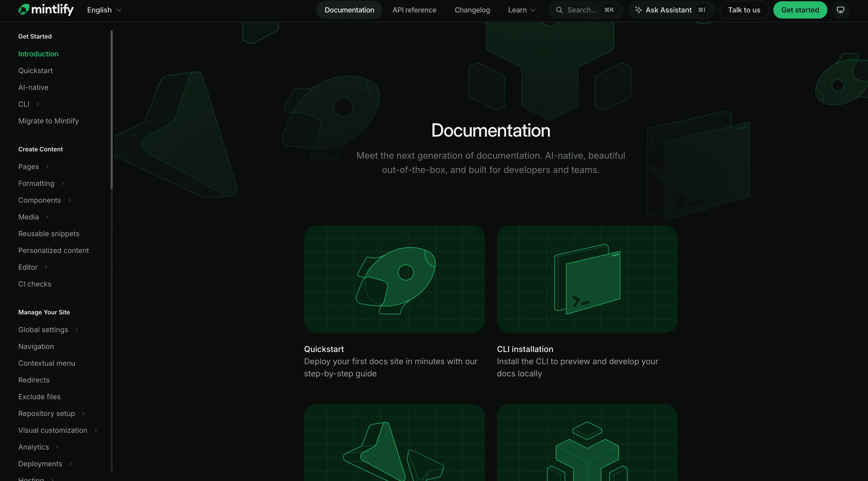This screenshot has height=481, width=868.
Task: Open the Redirects sidebar page
Action: [34, 380]
